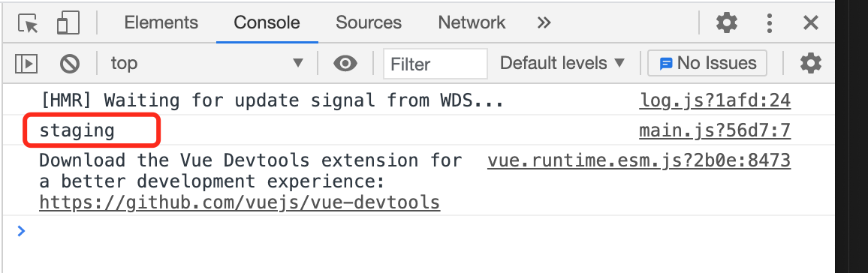The height and width of the screenshot is (273, 868).
Task: Open the three-dot customize DevTools menu
Action: point(770,22)
